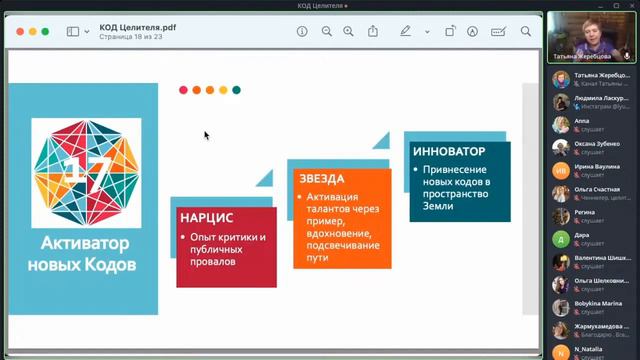Select participant Валентина Шишк...
Screen dimensions: 640x360
click(x=592, y=262)
